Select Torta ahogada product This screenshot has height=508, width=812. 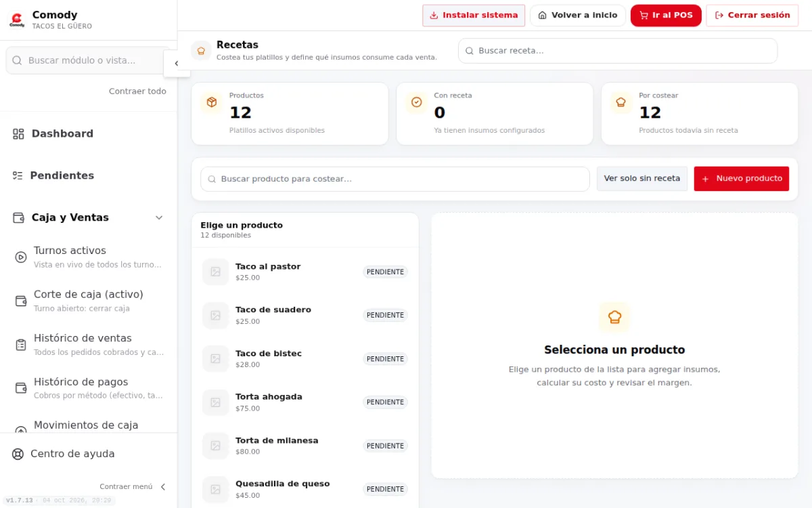click(305, 402)
